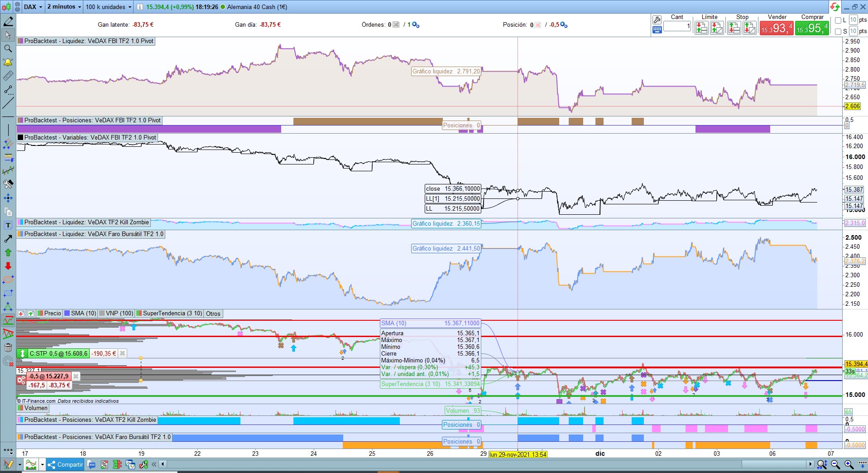Click the horizontal scrollbar right arrow
The height and width of the screenshot is (473, 868).
[x=810, y=464]
